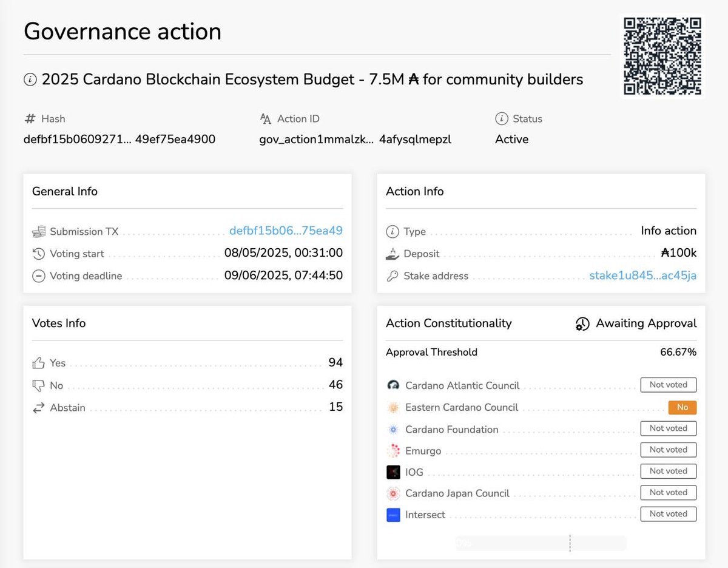Click voting deadline 09/06/2025, 07:44:50
Image resolution: width=728 pixels, height=568 pixels.
click(283, 275)
